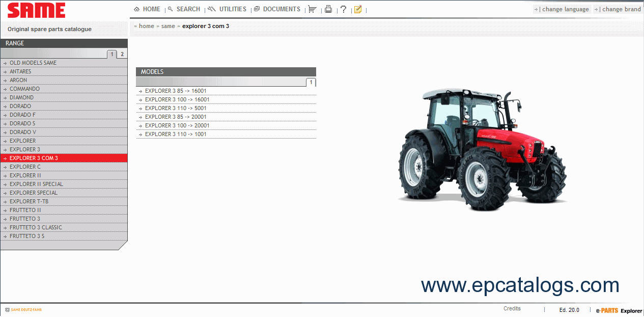Open SEARCH from the top menu
Image resolution: width=644 pixels, height=317 pixels.
pos(184,9)
